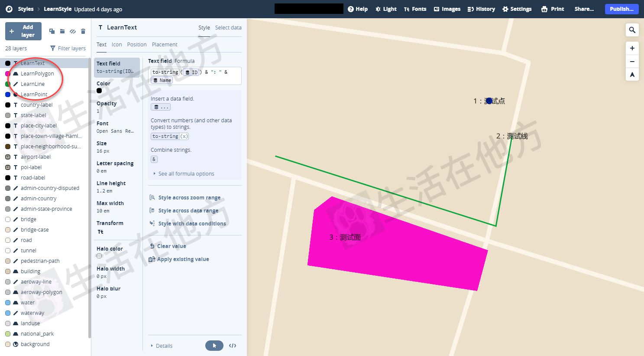Screen dimensions: 644x356
Task: Click the Publish button
Action: point(621,9)
